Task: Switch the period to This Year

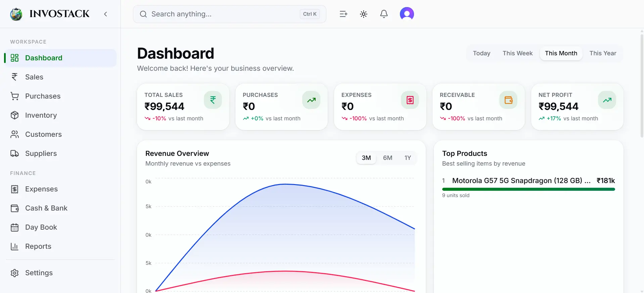Action: [603, 53]
